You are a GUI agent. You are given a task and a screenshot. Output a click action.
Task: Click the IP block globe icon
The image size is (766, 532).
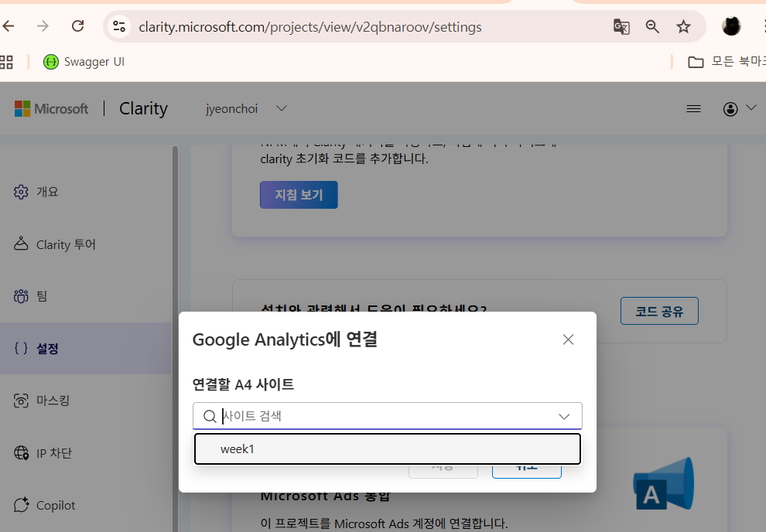(21, 453)
